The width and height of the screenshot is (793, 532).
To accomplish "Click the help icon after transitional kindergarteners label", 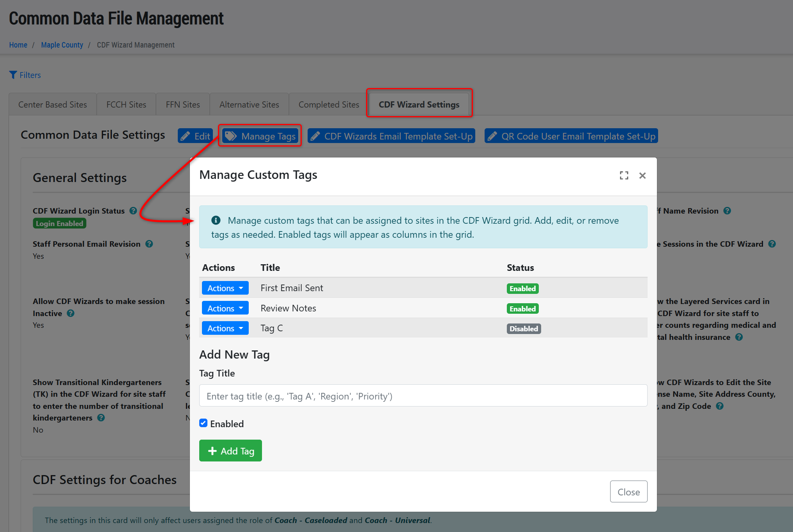I will [x=101, y=418].
